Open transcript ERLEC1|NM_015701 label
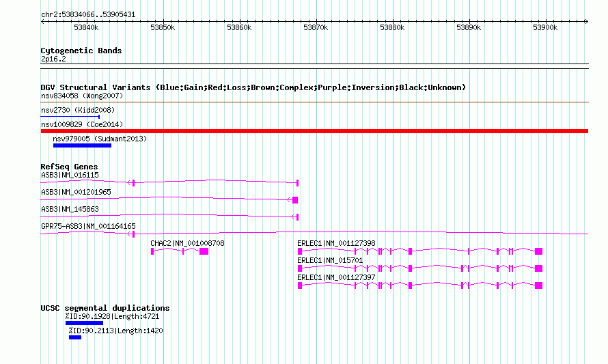Image resolution: width=608 pixels, height=364 pixels. (x=330, y=260)
